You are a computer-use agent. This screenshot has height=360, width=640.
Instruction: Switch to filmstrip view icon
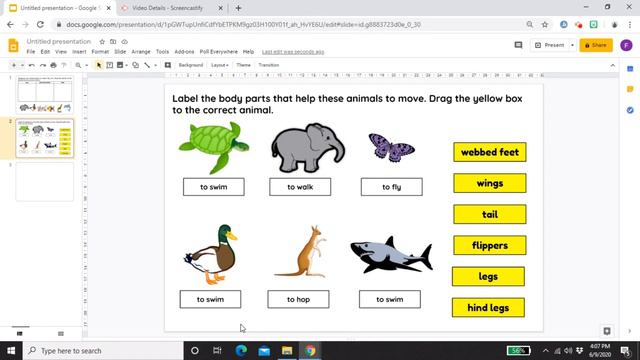tap(20, 334)
